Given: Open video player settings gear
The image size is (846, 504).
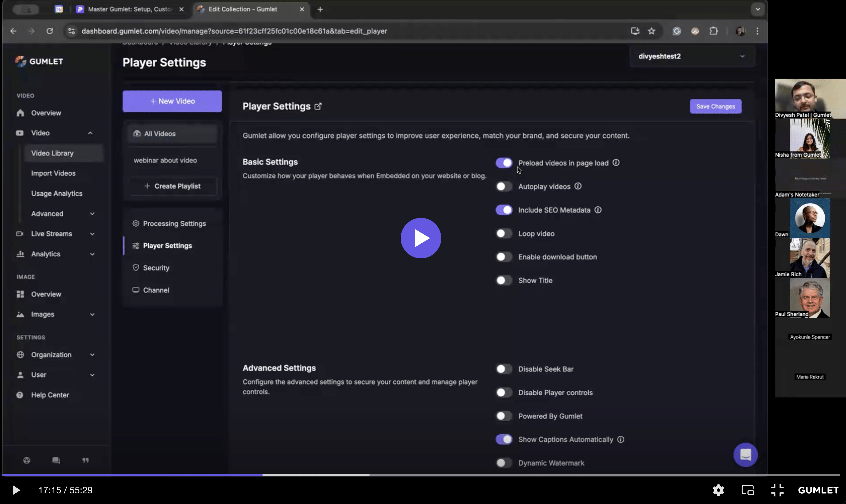Looking at the screenshot, I should (718, 490).
